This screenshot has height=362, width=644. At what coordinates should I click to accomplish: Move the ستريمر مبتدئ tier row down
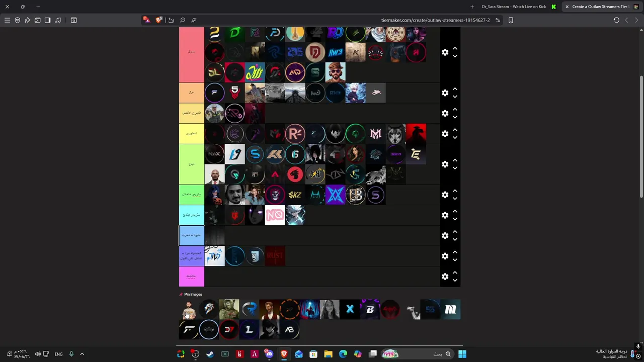click(x=455, y=219)
